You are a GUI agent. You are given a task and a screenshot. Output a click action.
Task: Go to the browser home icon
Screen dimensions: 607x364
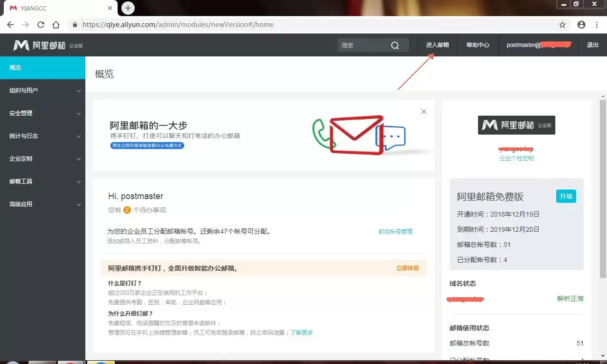[x=56, y=25]
